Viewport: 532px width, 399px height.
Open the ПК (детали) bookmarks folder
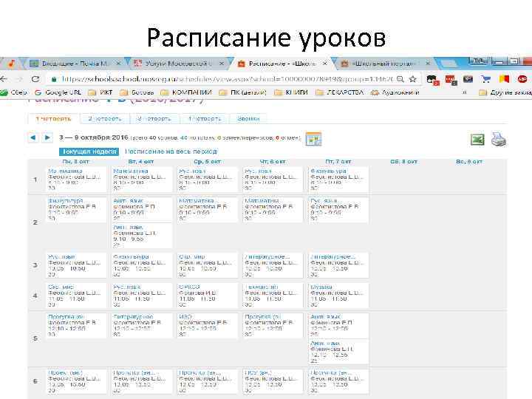(243, 92)
